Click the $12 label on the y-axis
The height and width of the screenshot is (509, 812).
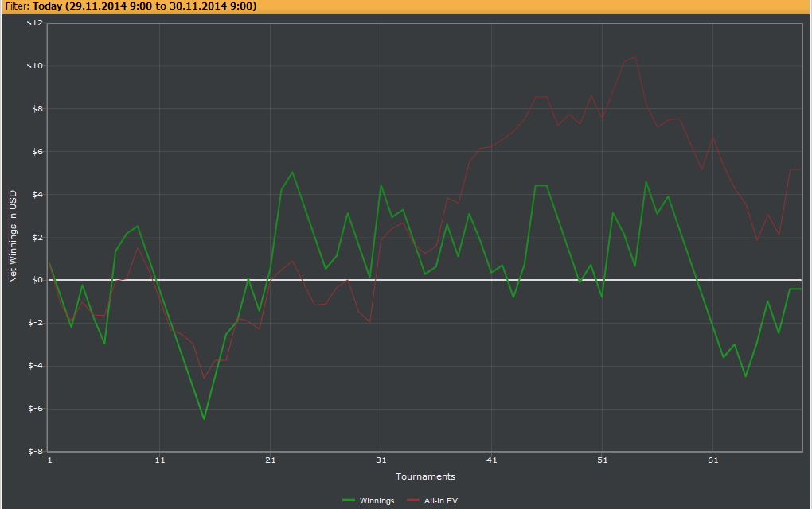(34, 23)
